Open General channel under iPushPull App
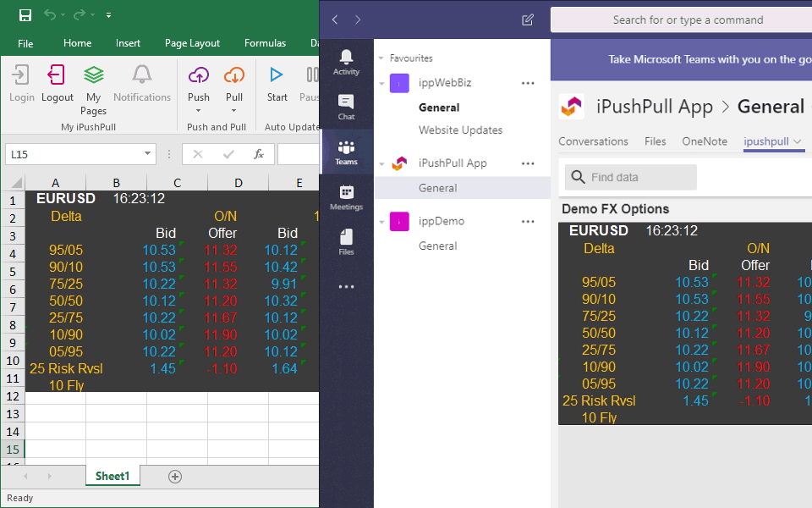The image size is (812, 508). pos(462,188)
